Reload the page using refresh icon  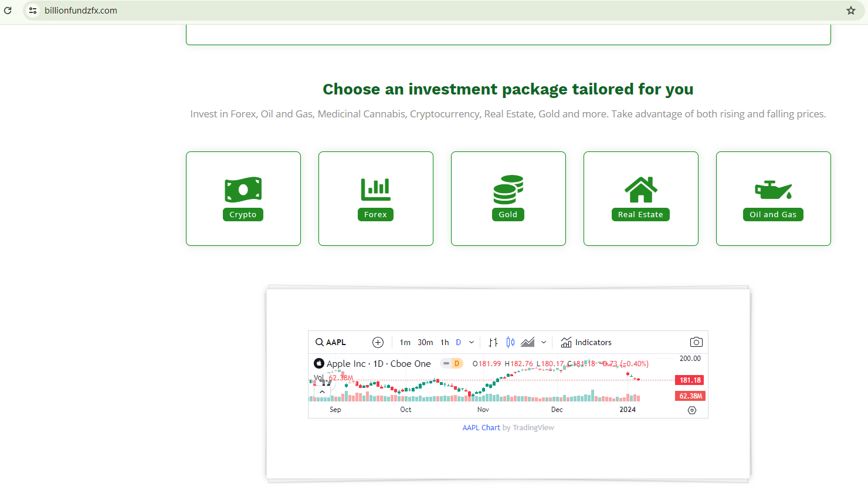[8, 11]
